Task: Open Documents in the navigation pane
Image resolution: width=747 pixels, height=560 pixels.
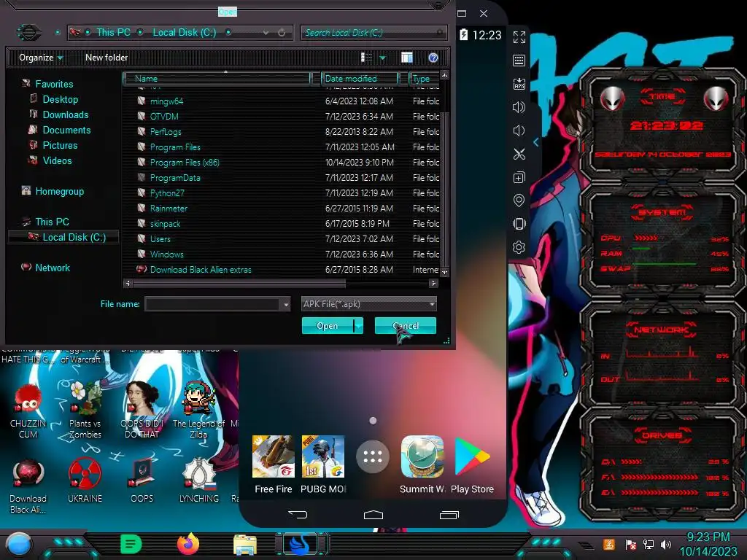Action: [66, 130]
